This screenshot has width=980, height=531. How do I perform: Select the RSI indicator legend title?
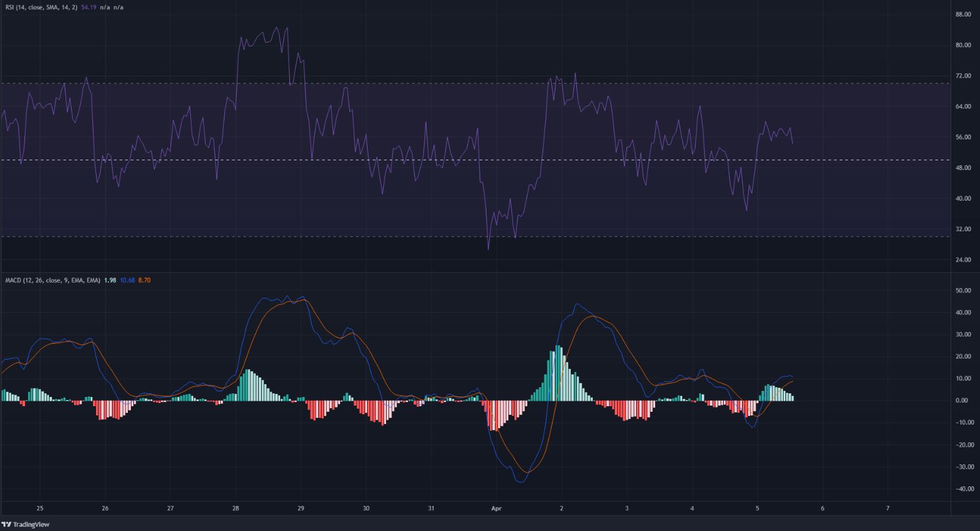[40, 7]
